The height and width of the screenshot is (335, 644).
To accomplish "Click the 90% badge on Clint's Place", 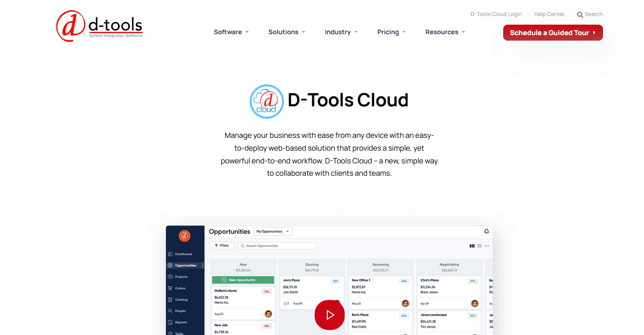I will tap(473, 281).
